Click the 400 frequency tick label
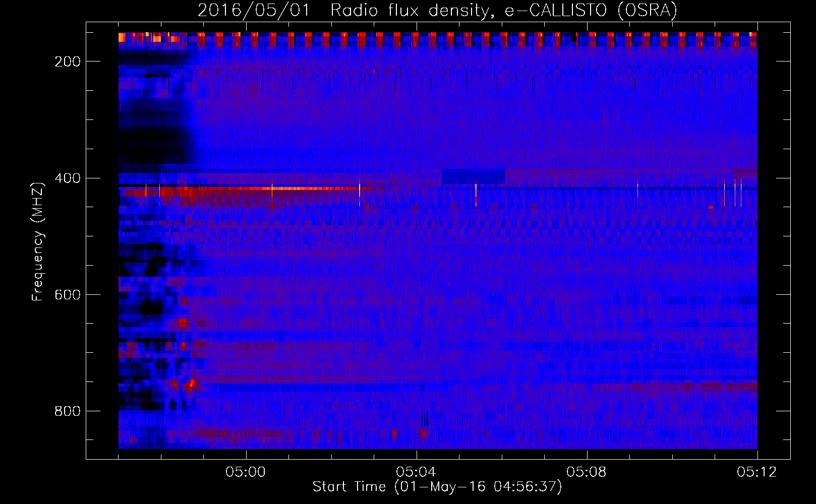The height and width of the screenshot is (504, 816). tap(68, 178)
